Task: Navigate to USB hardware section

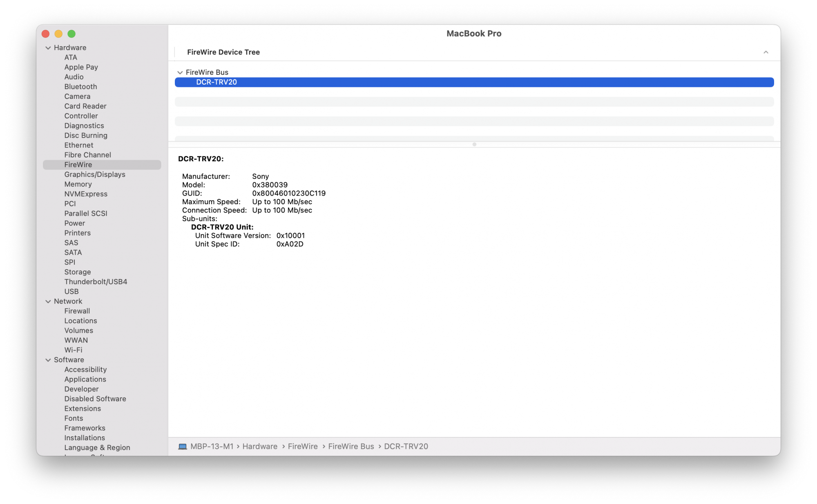Action: pos(71,291)
